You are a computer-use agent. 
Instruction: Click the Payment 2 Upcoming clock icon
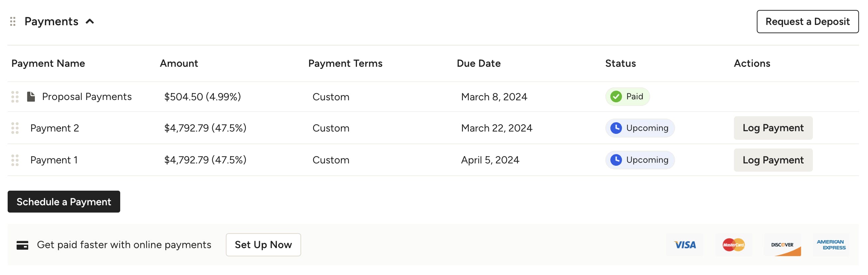(x=616, y=128)
